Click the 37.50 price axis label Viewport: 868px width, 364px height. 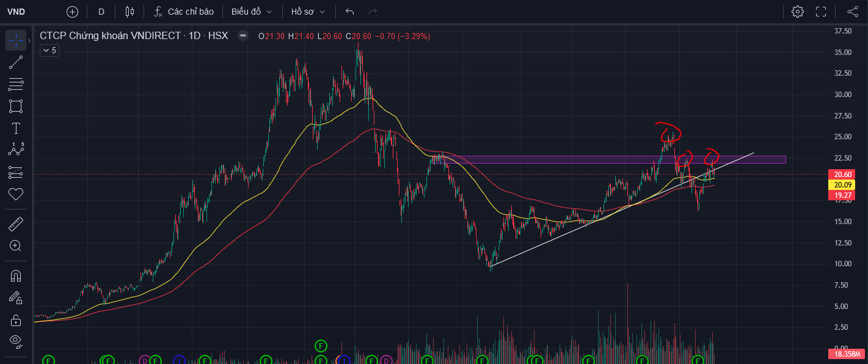[843, 31]
